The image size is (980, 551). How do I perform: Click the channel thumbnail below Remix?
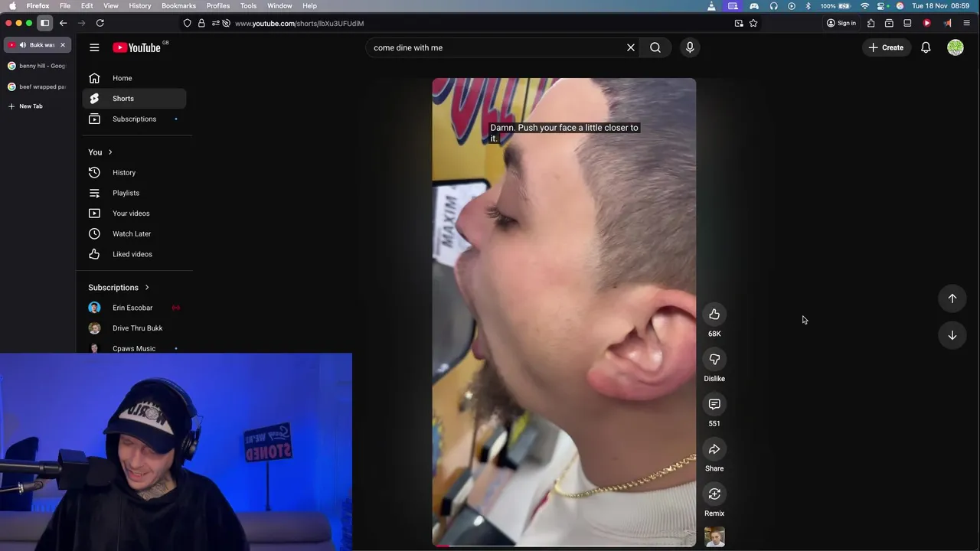[714, 537]
